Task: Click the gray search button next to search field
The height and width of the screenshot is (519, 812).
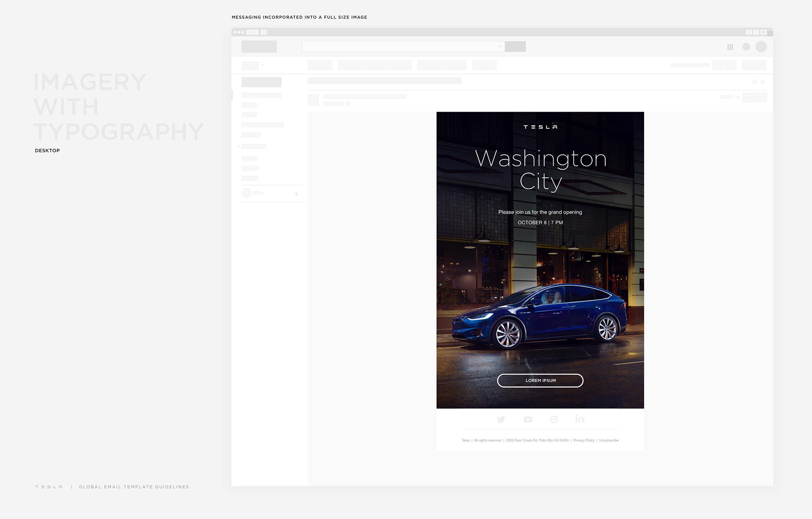Action: pos(515,47)
